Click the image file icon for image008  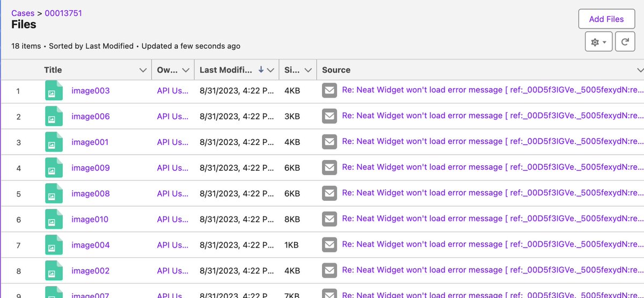(54, 193)
